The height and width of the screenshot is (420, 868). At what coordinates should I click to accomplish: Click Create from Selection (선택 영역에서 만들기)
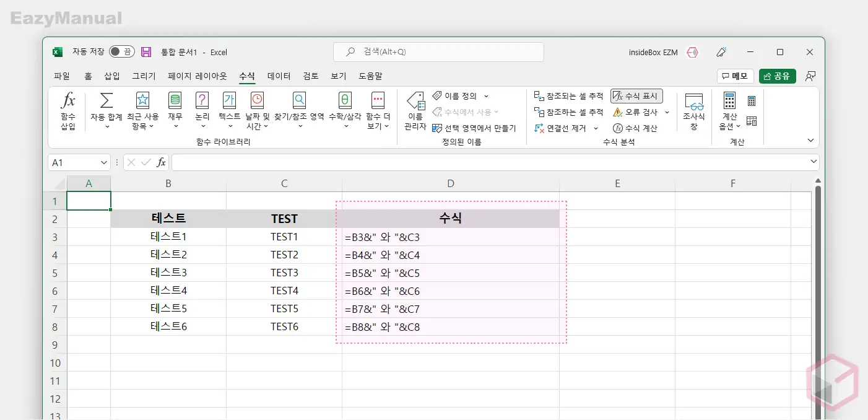(474, 128)
